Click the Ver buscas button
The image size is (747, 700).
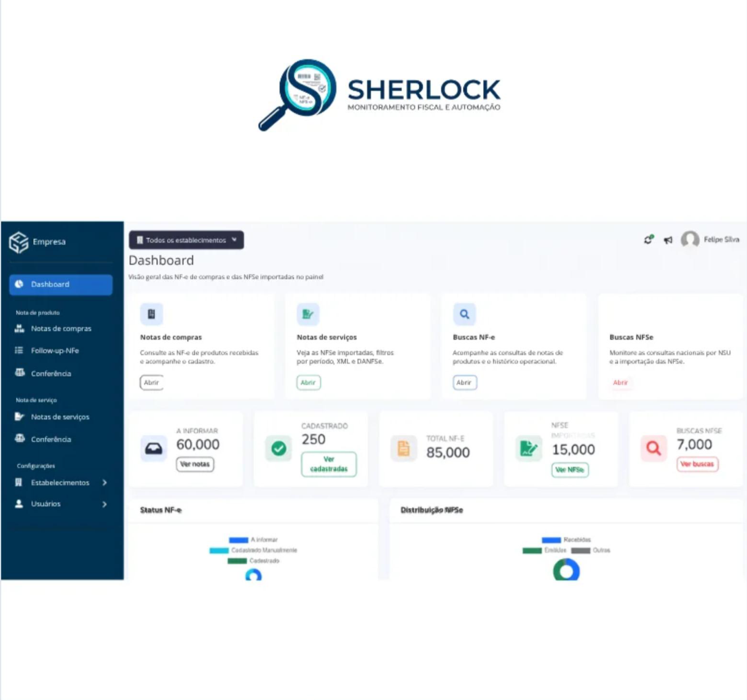point(697,464)
